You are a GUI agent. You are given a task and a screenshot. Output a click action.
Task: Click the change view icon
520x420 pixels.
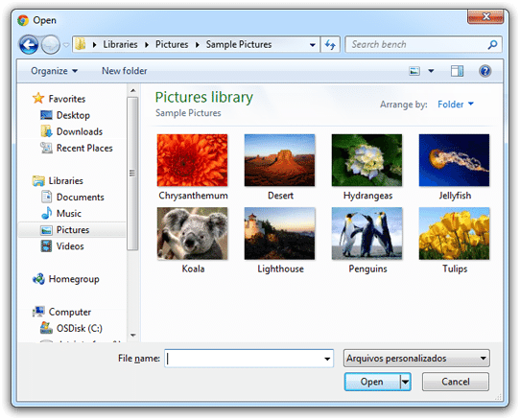point(414,71)
